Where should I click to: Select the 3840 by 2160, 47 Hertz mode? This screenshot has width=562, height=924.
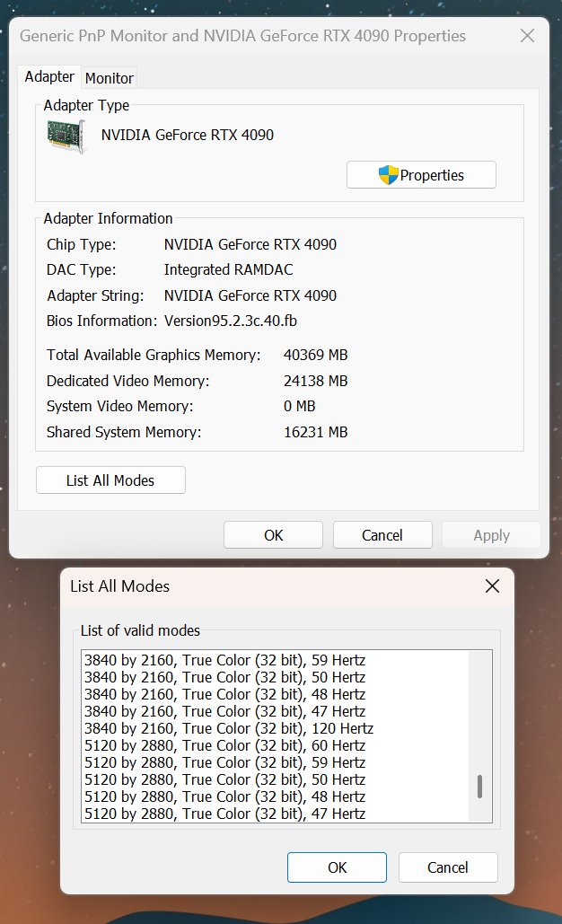click(275, 711)
